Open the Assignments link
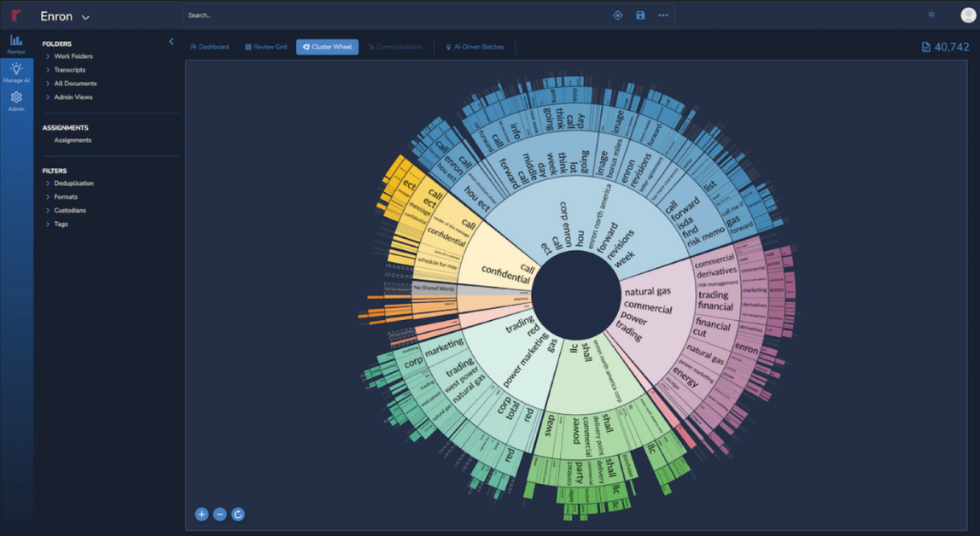980x536 pixels. (x=73, y=141)
